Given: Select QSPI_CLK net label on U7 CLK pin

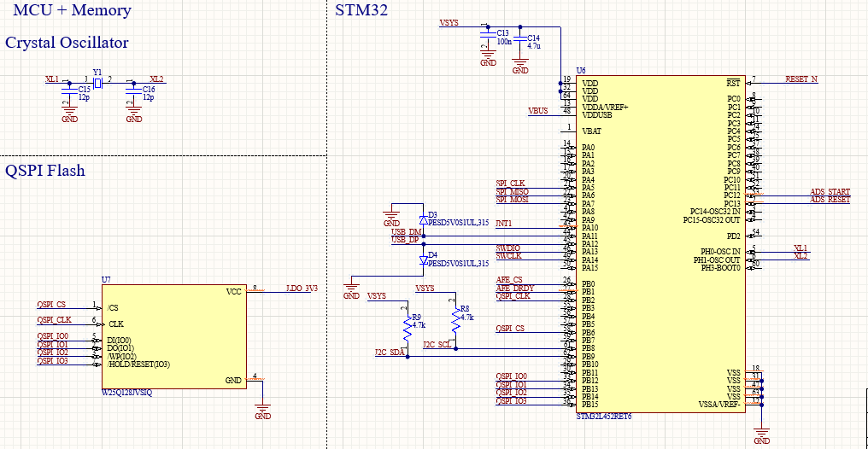Looking at the screenshot, I should (x=54, y=319).
